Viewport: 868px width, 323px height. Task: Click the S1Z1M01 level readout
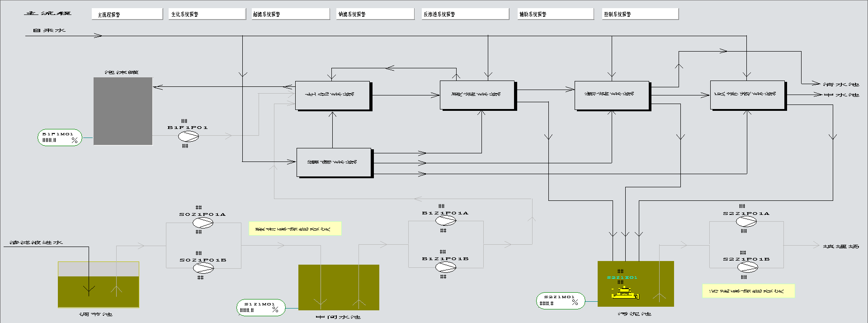click(261, 308)
